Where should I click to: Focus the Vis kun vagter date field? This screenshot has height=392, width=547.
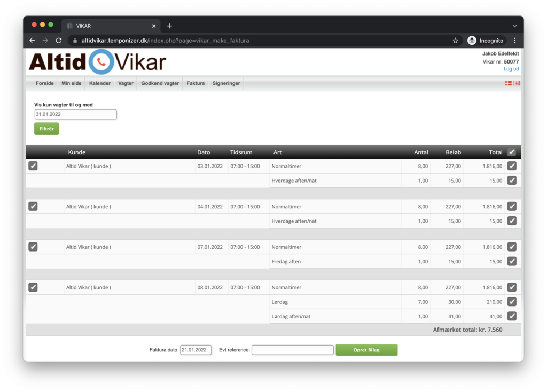tap(75, 114)
